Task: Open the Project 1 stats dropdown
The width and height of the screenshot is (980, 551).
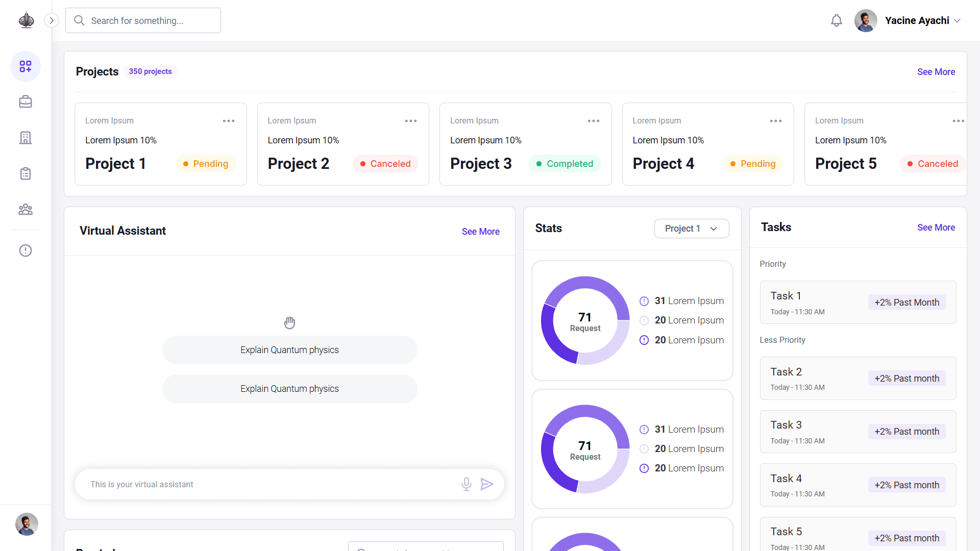Action: point(692,229)
